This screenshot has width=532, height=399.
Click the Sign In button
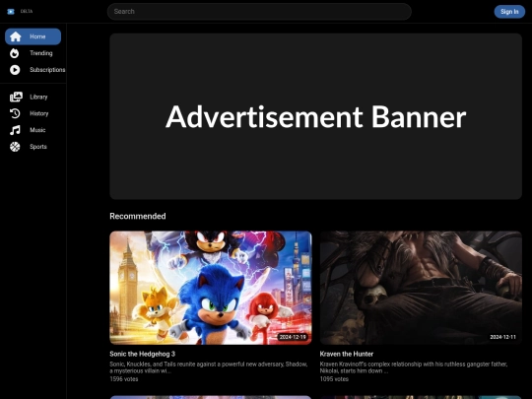coord(509,12)
